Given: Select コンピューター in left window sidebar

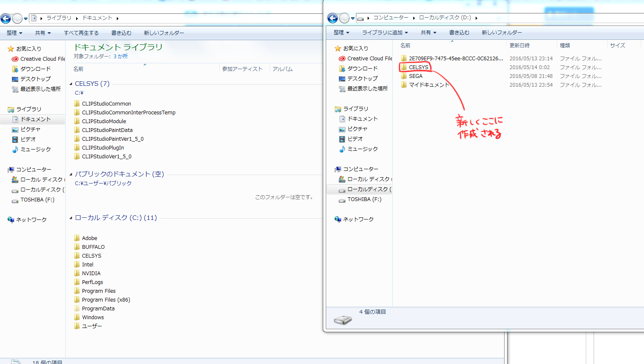Looking at the screenshot, I should tap(30, 170).
